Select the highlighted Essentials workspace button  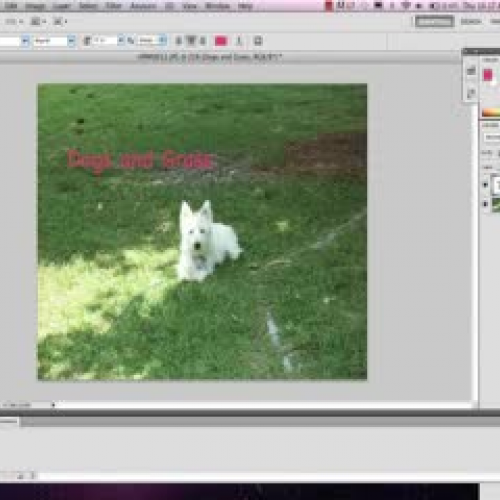tap(434, 22)
